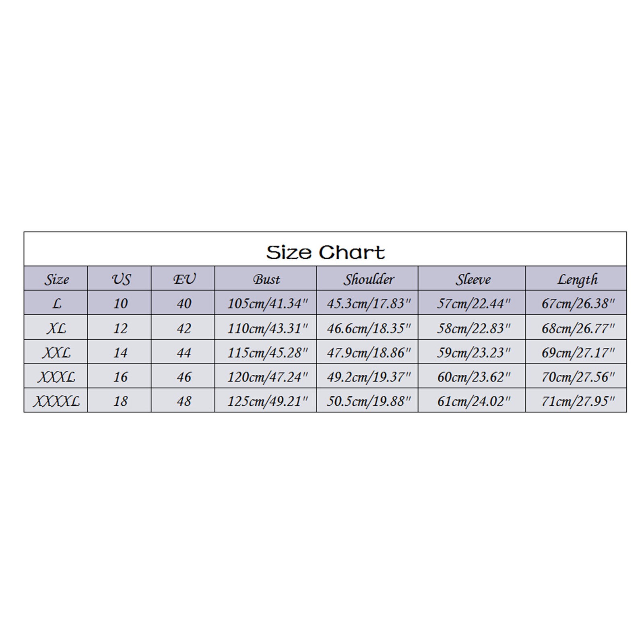Click the Size column header
This screenshot has width=644, height=644.
coord(56,279)
